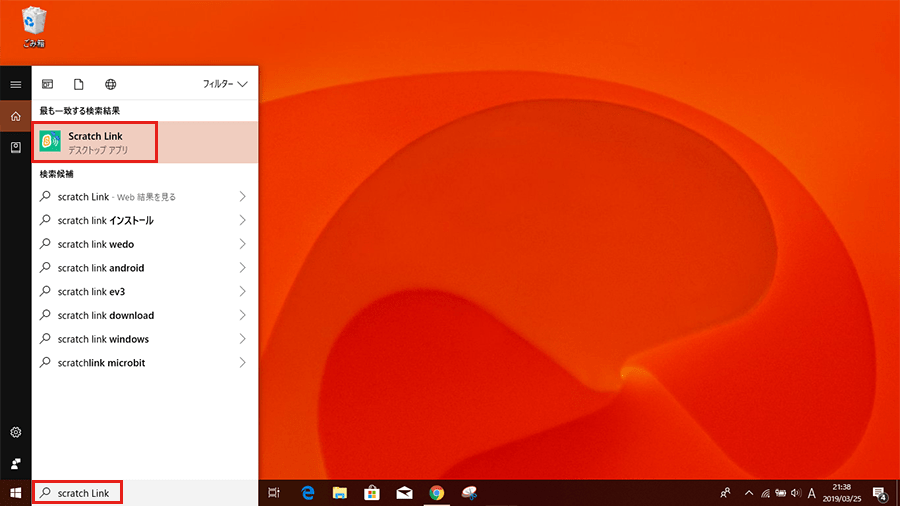Select 'scratch link wedo' suggestion
The image size is (900, 506).
(x=145, y=244)
